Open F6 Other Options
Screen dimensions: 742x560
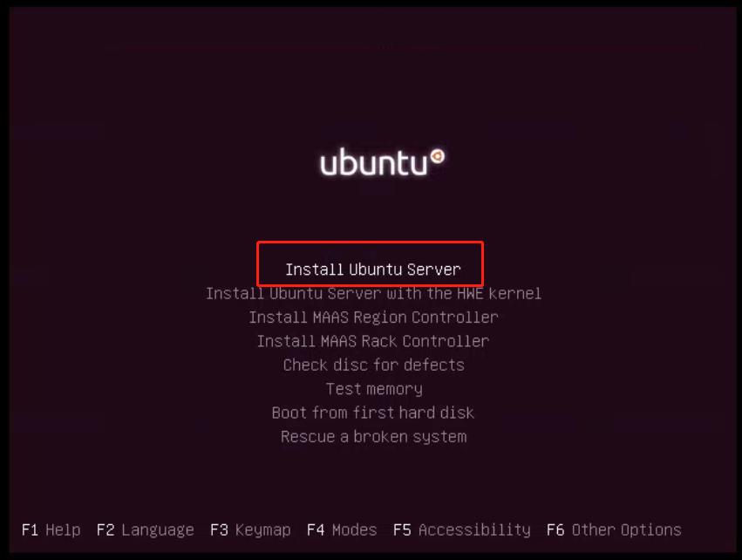coord(614,530)
